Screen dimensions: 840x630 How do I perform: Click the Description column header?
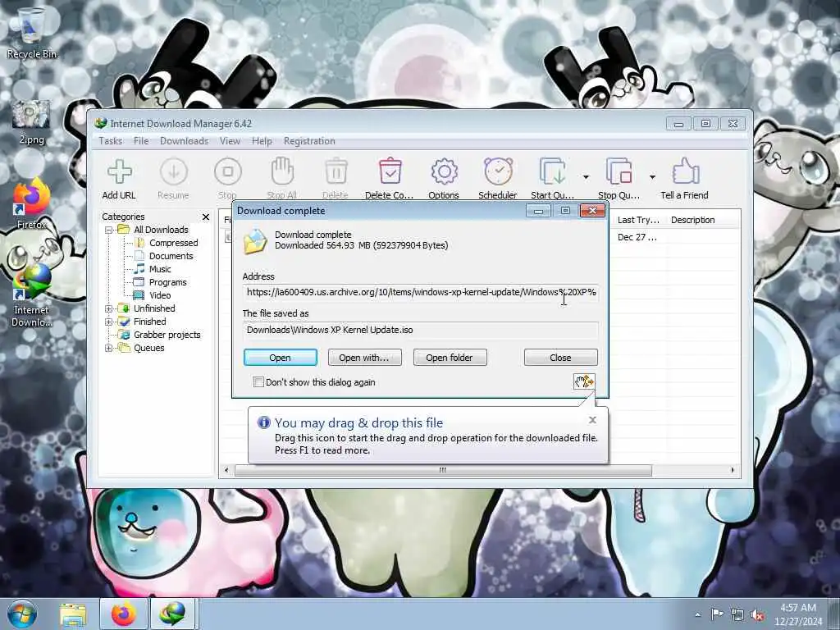[692, 220]
